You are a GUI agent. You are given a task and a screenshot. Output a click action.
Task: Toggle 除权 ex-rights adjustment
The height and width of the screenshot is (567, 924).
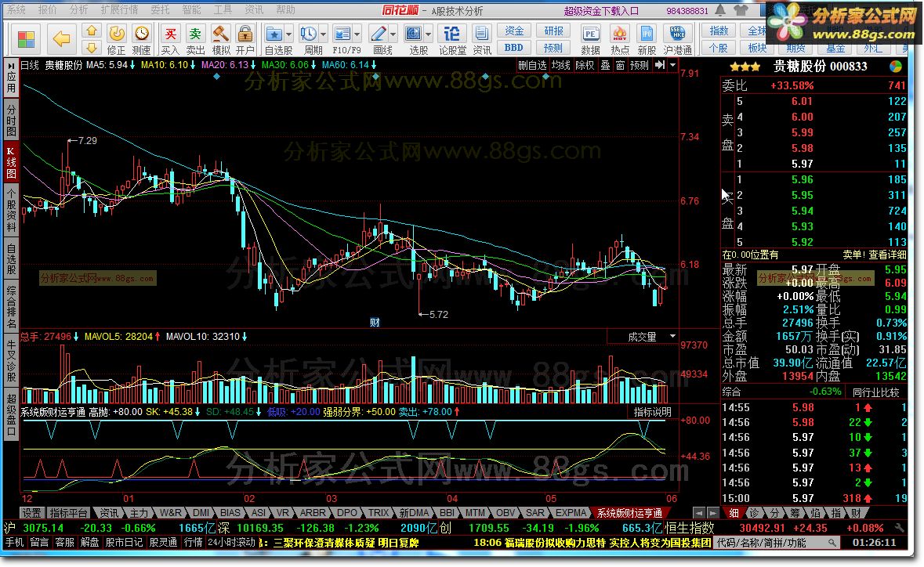pyautogui.click(x=585, y=65)
